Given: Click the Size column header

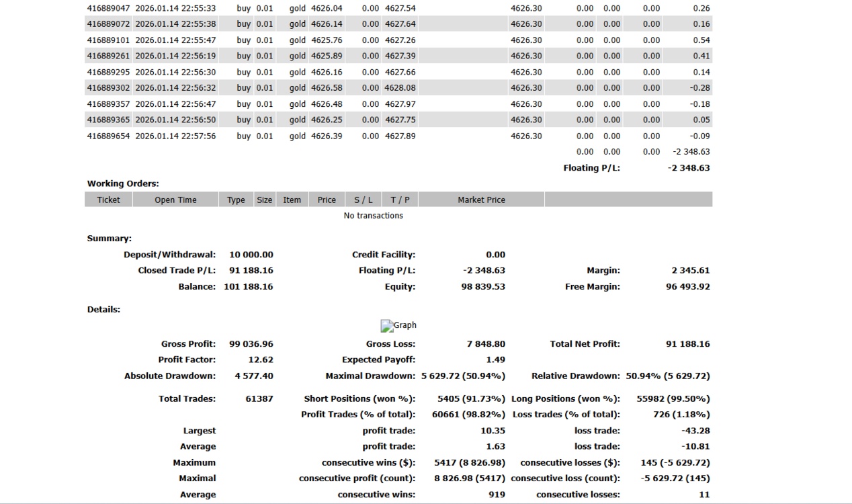Looking at the screenshot, I should click(x=265, y=200).
